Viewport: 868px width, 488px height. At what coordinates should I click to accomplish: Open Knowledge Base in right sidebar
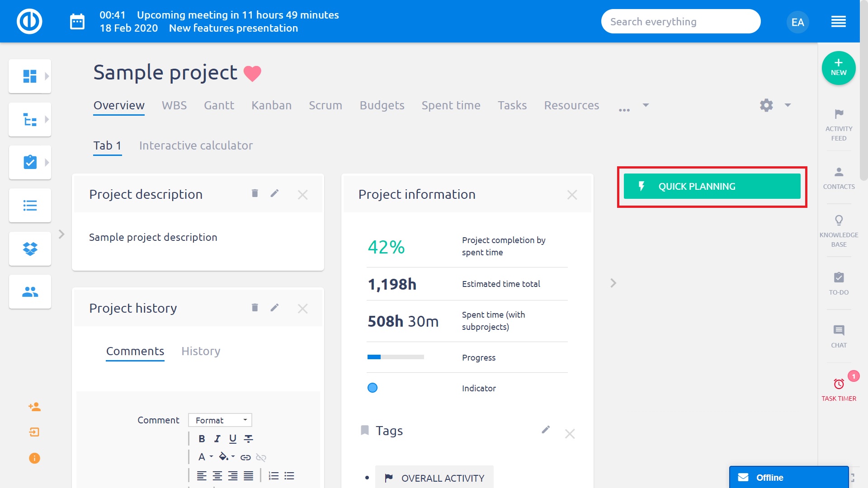[839, 231]
